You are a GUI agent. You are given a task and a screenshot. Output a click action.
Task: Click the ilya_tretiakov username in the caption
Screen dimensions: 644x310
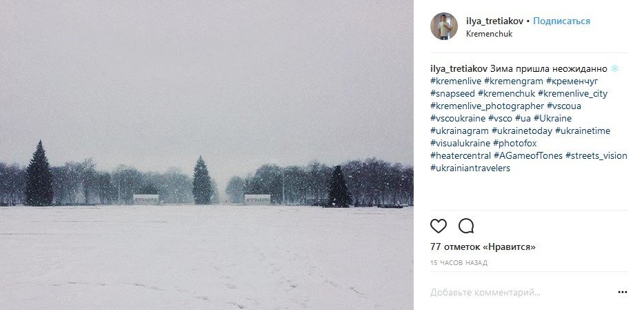(x=459, y=69)
